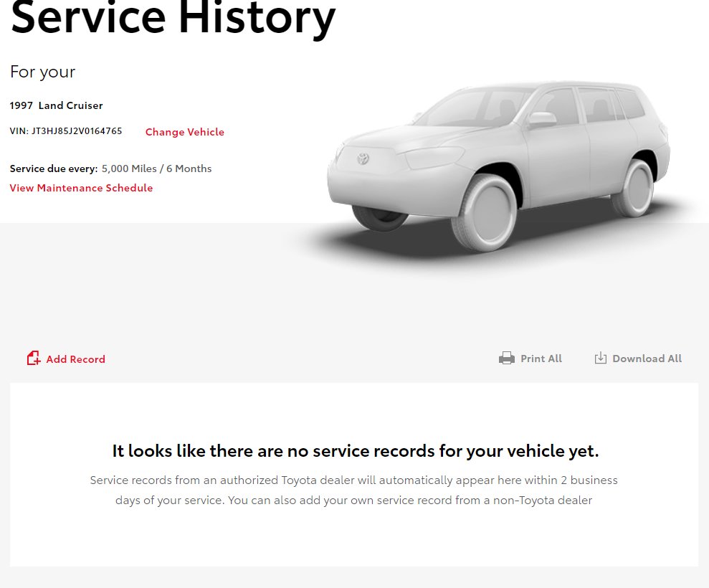Open View Maintenance Schedule link
709x588 pixels.
point(82,188)
